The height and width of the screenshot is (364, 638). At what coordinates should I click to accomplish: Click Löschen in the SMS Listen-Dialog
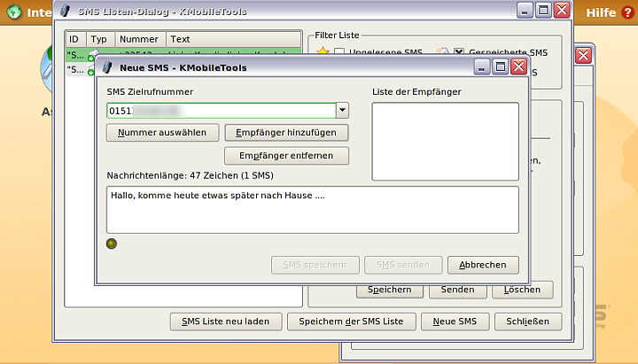pos(523,290)
